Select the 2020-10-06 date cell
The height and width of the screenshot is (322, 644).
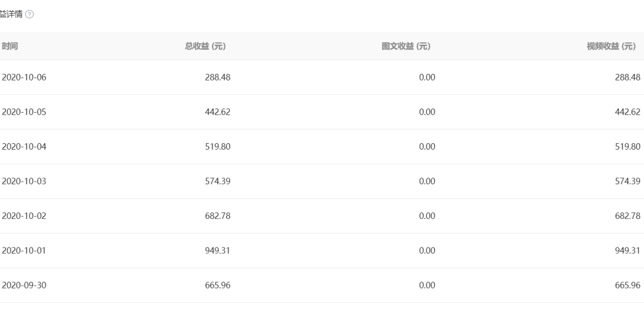pos(24,78)
